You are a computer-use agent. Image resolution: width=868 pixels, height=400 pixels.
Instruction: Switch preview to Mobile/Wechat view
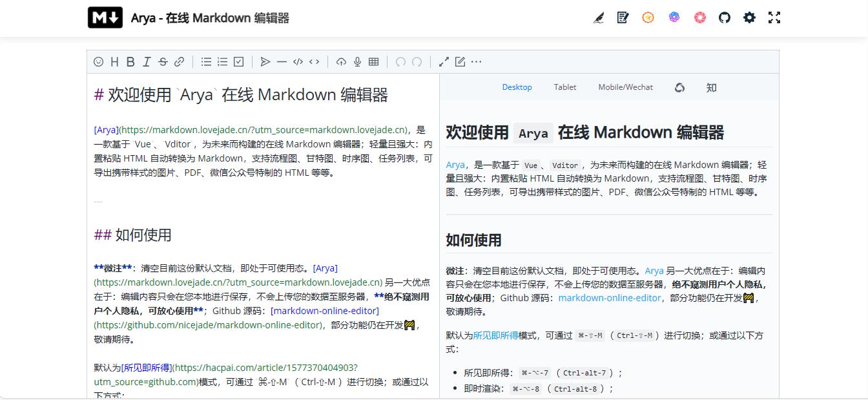pos(625,87)
